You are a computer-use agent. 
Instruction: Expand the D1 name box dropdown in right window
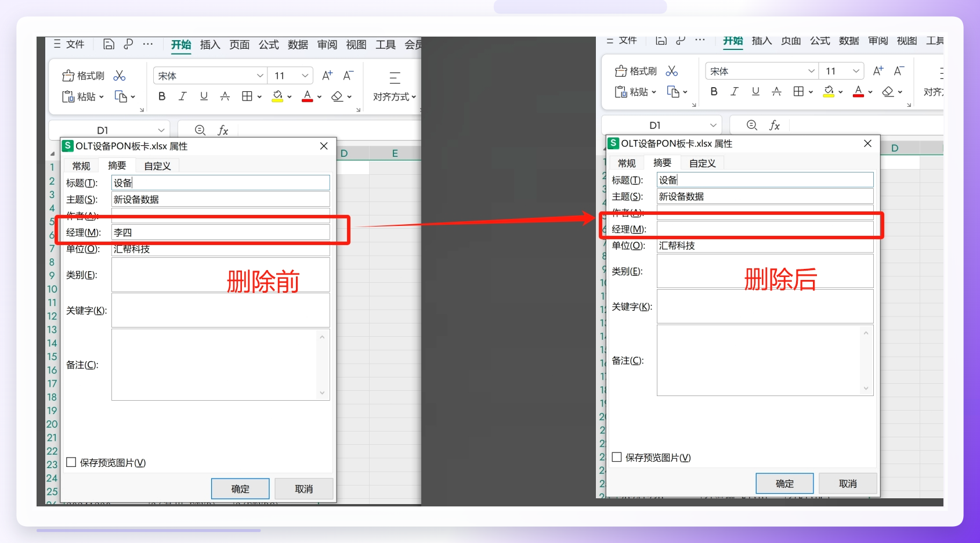pyautogui.click(x=714, y=125)
